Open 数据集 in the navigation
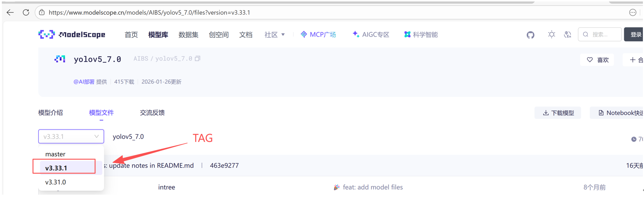The height and width of the screenshot is (202, 644). pyautogui.click(x=189, y=34)
